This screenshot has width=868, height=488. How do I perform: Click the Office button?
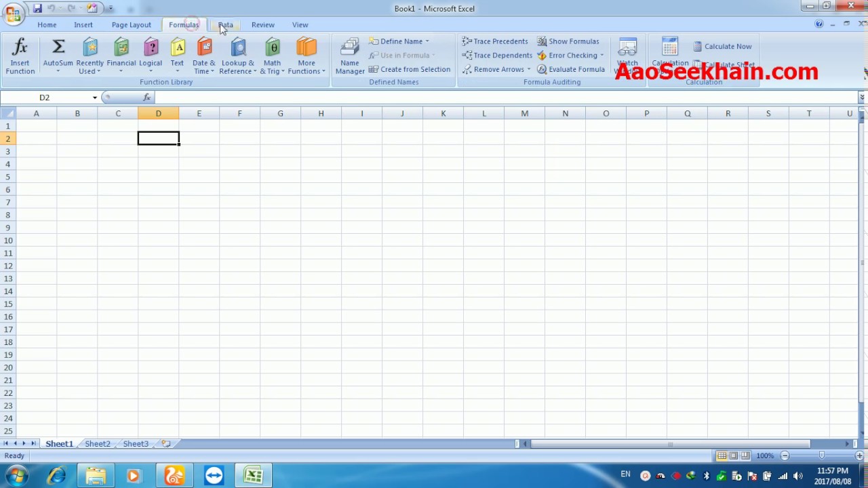[x=13, y=14]
